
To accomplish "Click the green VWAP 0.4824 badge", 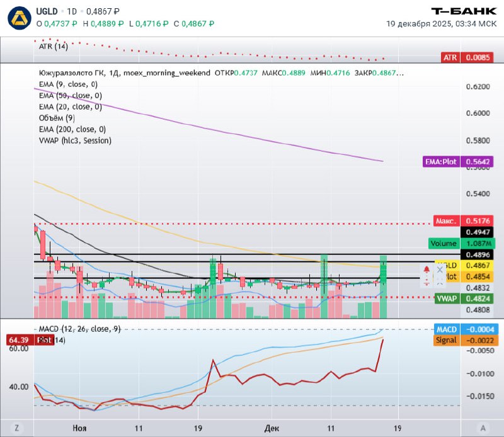I will (464, 298).
